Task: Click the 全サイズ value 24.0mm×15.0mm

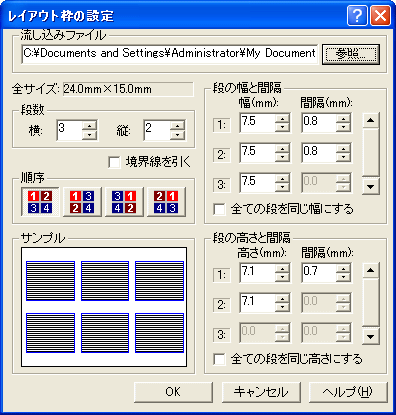Action: coord(128,89)
